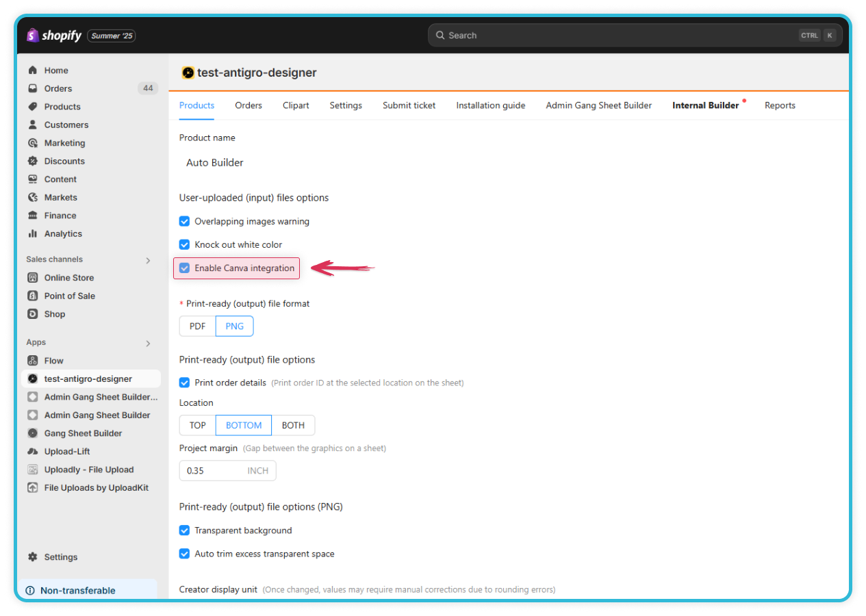Expand the Apps section chevron
866x616 pixels.
[x=148, y=343]
